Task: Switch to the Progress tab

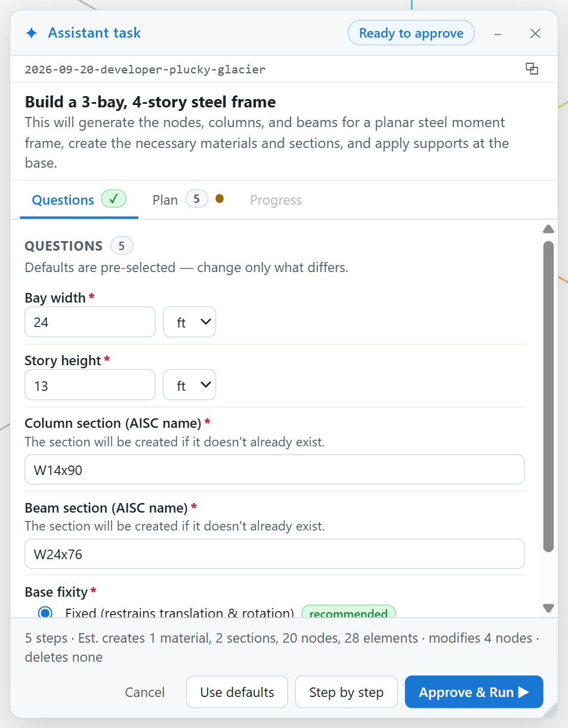Action: (276, 200)
